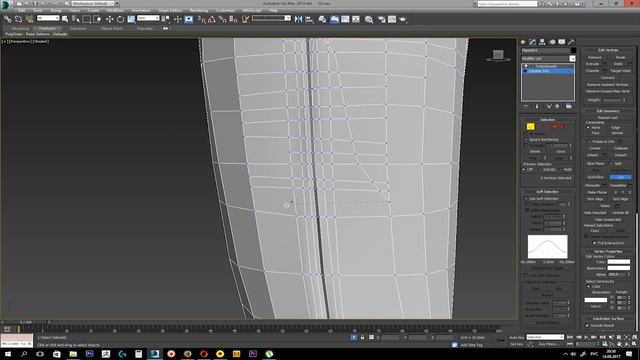Click the Mirror tool icon

(298, 19)
